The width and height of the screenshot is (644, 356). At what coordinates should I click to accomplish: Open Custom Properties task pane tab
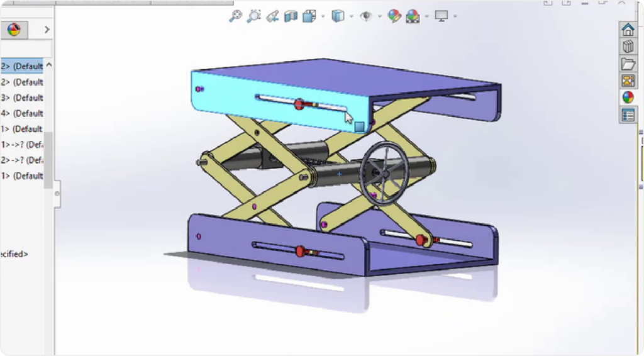point(628,114)
